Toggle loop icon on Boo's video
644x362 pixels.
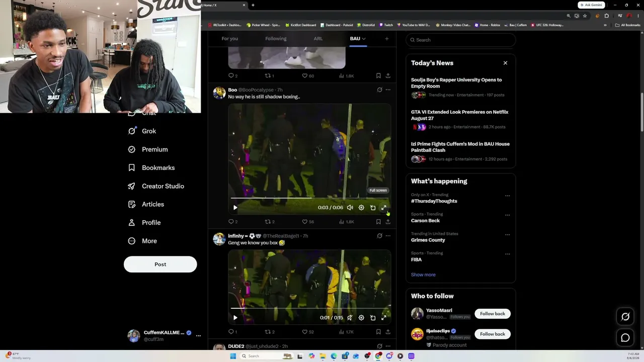(x=373, y=208)
